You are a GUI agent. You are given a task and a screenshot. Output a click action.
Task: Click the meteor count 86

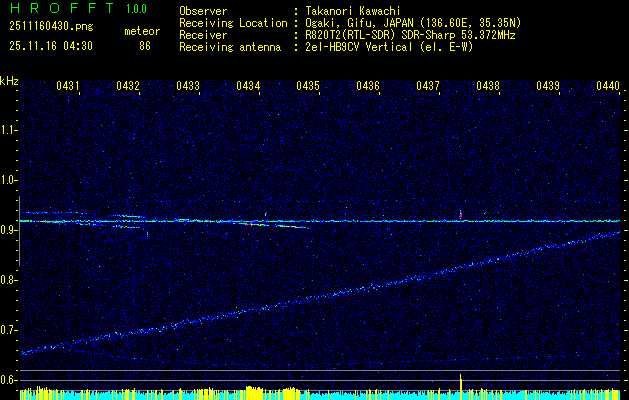145,46
